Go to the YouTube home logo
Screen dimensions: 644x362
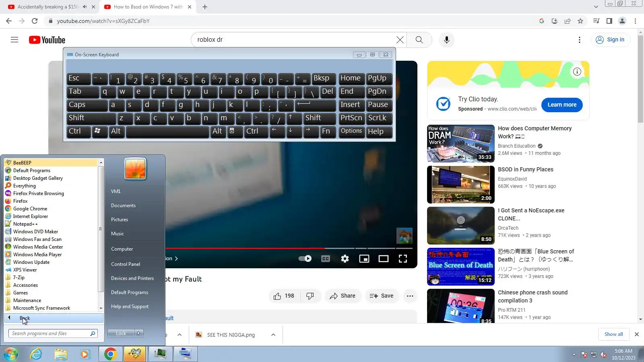47,40
